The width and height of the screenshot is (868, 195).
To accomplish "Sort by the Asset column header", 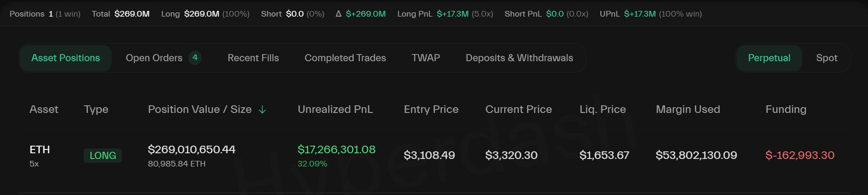I will pyautogui.click(x=44, y=110).
